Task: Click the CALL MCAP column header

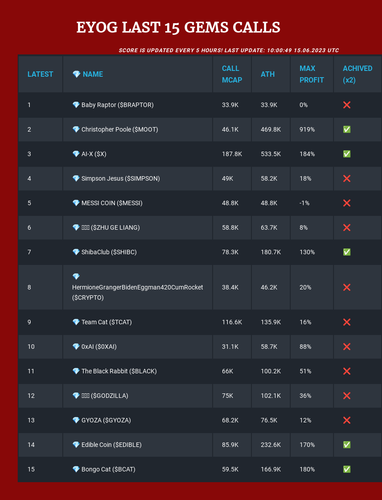Action: click(x=232, y=74)
